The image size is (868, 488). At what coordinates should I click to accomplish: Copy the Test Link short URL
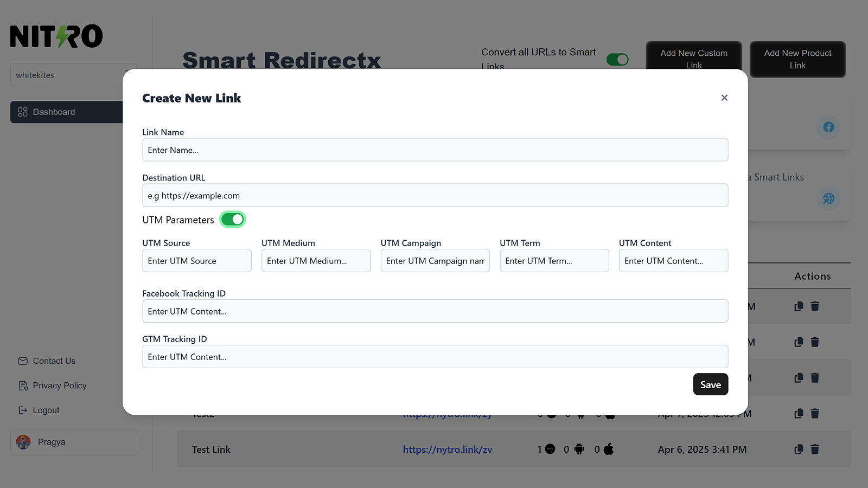(798, 449)
